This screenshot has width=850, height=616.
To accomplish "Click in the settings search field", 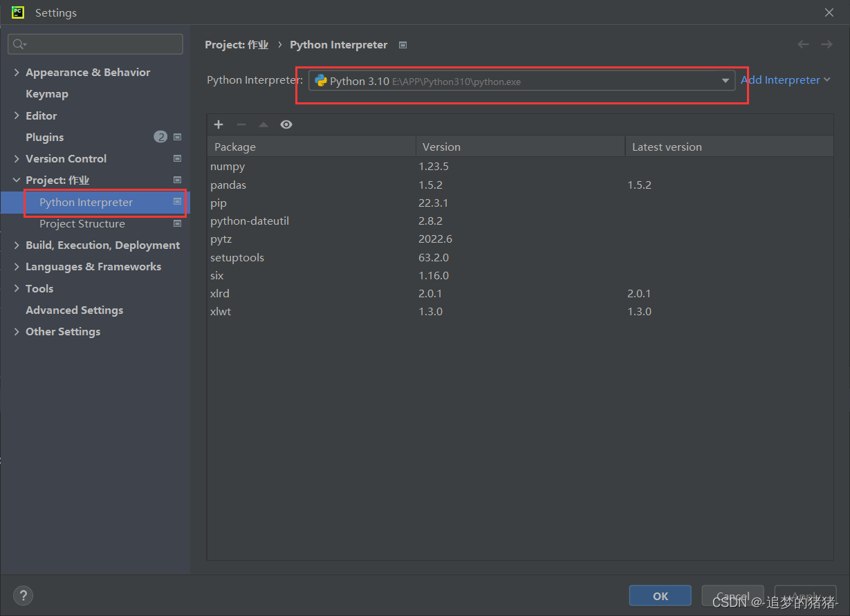I will coord(95,44).
